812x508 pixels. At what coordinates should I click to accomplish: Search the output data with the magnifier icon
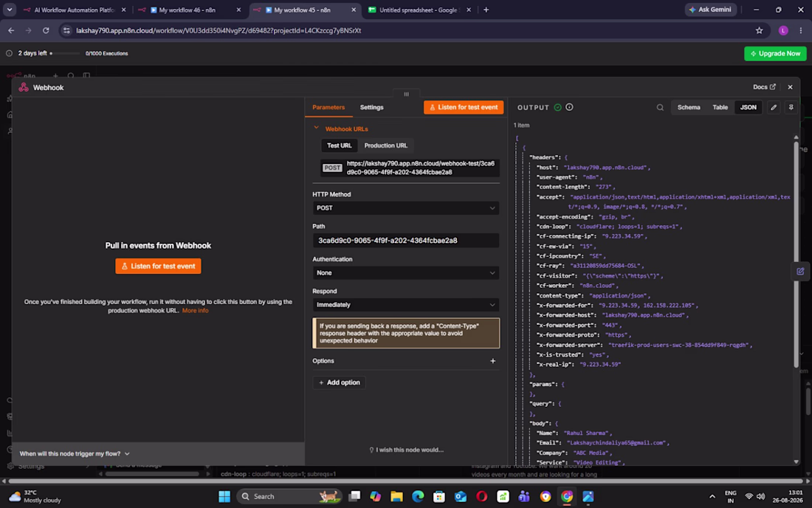click(660, 108)
